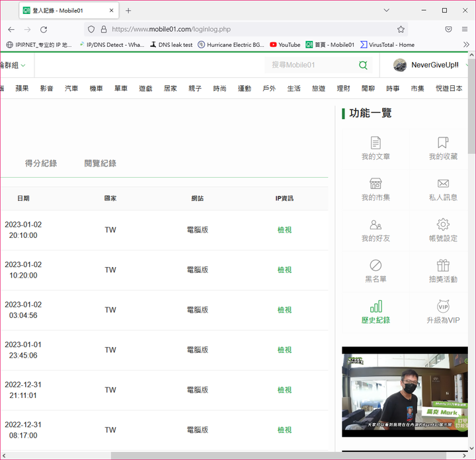The image size is (476, 460).
Task: Open the 機車 category
Action: click(x=96, y=89)
